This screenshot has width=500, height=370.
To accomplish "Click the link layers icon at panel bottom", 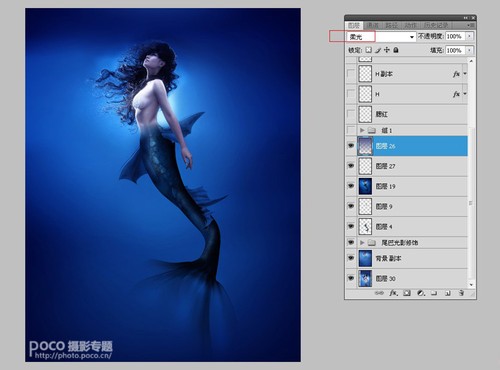I will point(379,293).
